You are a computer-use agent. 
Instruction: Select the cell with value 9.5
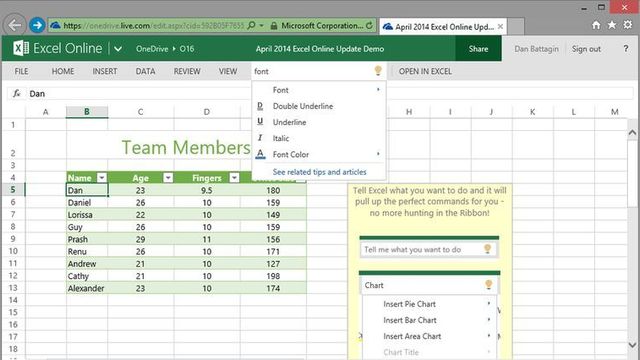click(207, 190)
